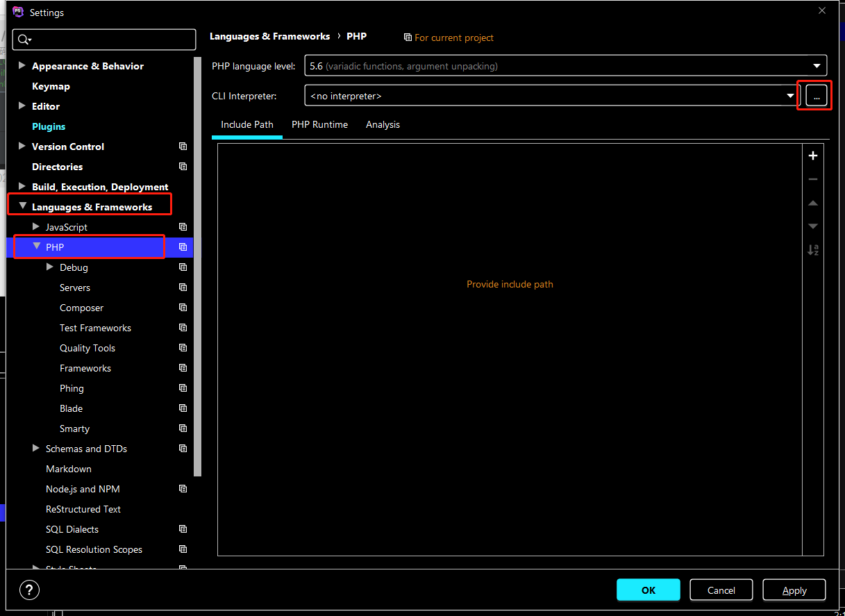845x616 pixels.
Task: Select ReStructured Text in settings tree
Action: pyautogui.click(x=83, y=509)
